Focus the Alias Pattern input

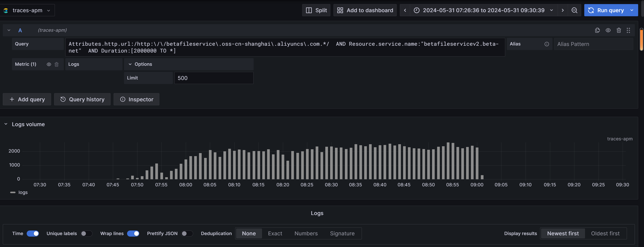(x=593, y=44)
